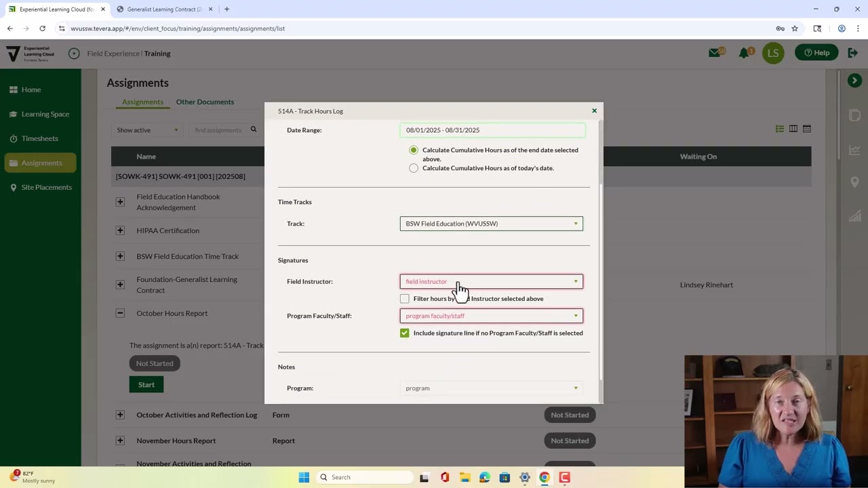The width and height of the screenshot is (868, 488).
Task: Click the Help button
Action: click(816, 53)
